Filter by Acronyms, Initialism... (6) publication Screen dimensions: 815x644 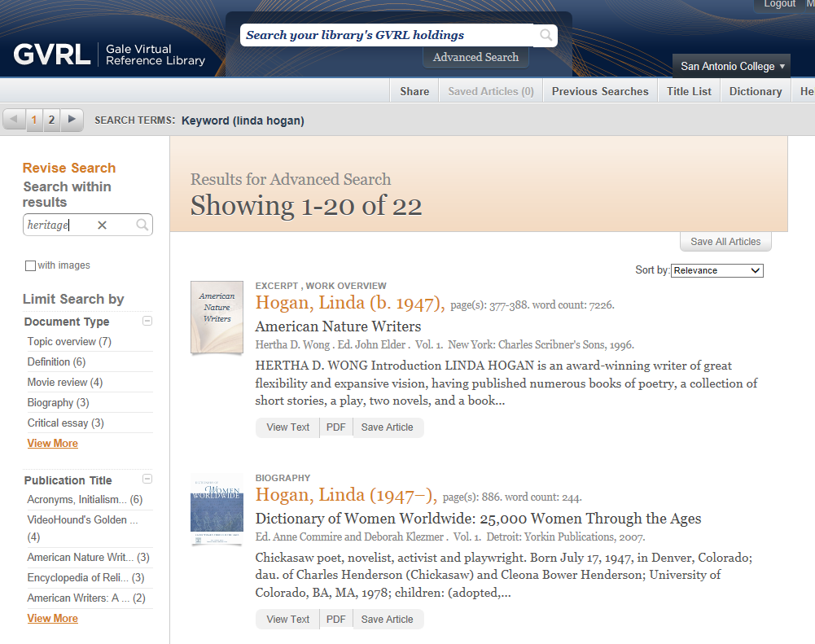[x=85, y=500]
